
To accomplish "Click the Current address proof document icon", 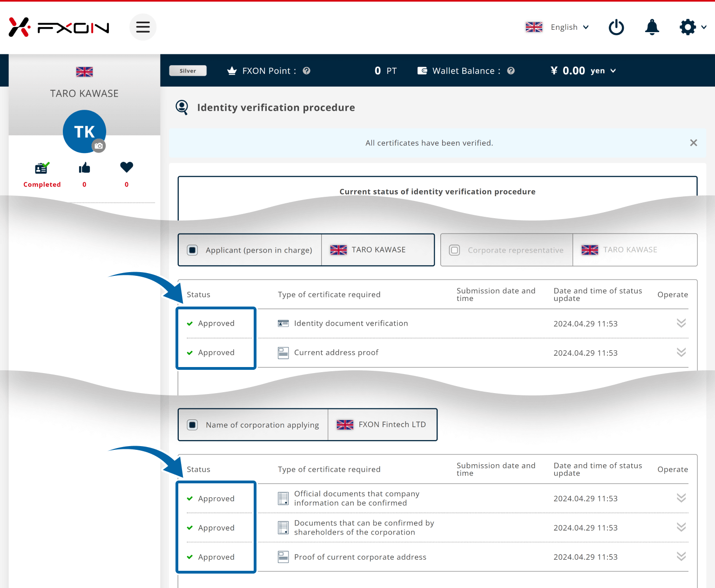I will tap(283, 353).
